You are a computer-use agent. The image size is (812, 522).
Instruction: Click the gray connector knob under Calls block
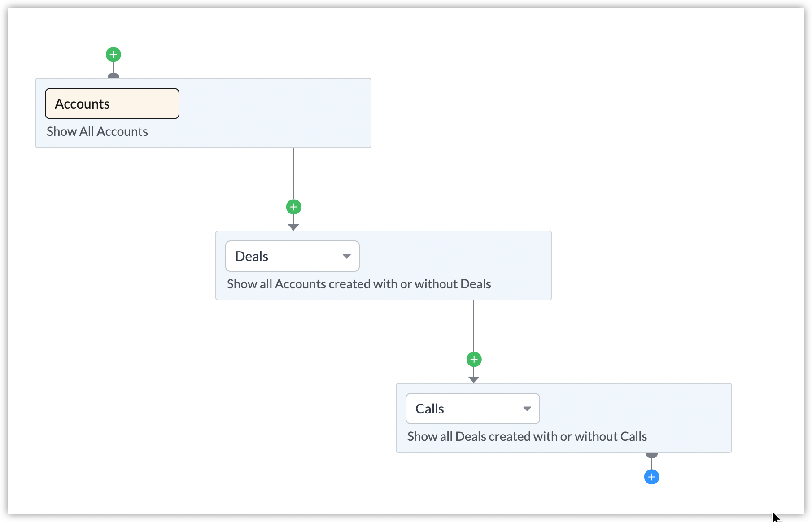652,455
